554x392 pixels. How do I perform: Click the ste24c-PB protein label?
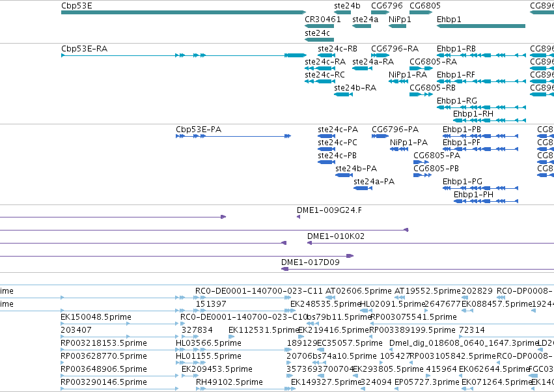[337, 156]
